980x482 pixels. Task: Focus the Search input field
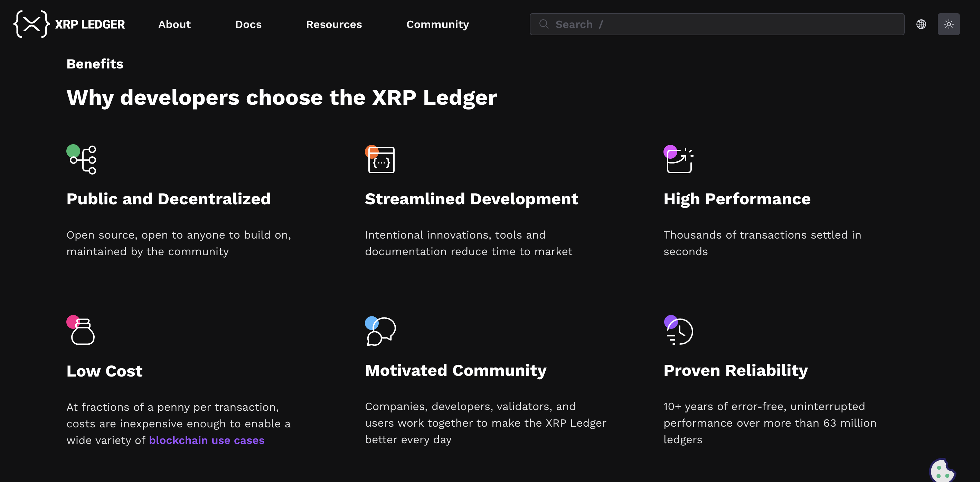(x=723, y=24)
